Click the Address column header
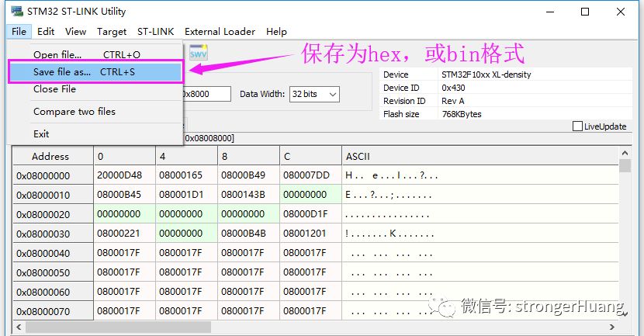The height and width of the screenshot is (336, 644). coord(53,157)
